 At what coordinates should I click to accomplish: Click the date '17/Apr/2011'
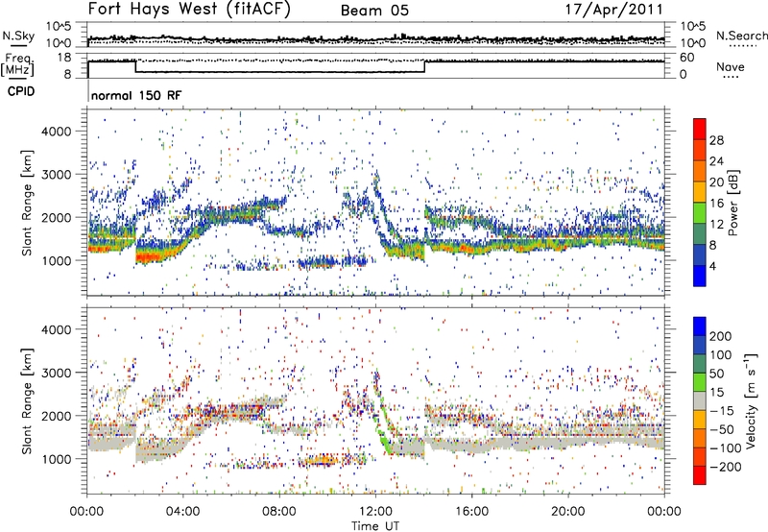tap(613, 10)
